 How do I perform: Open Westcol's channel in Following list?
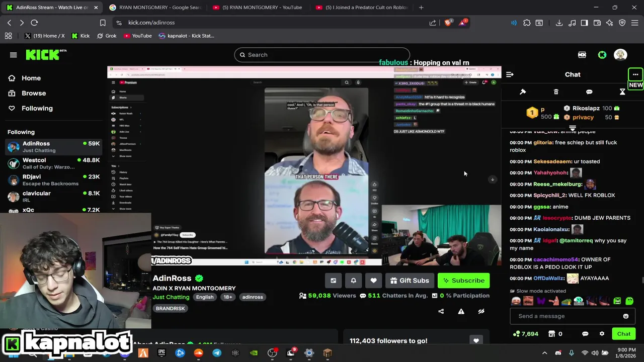[x=53, y=163]
